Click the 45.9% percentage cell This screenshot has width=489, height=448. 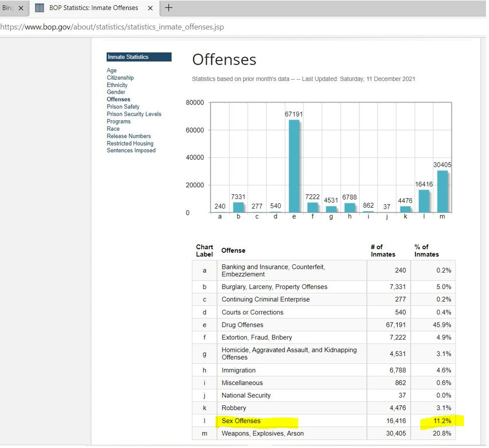pos(433,325)
